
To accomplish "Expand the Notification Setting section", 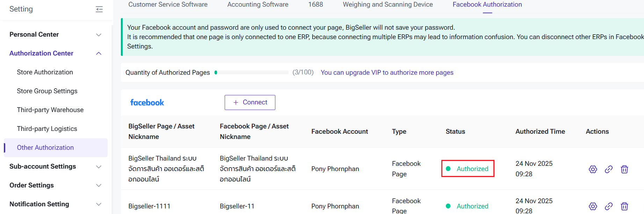I will (x=99, y=204).
